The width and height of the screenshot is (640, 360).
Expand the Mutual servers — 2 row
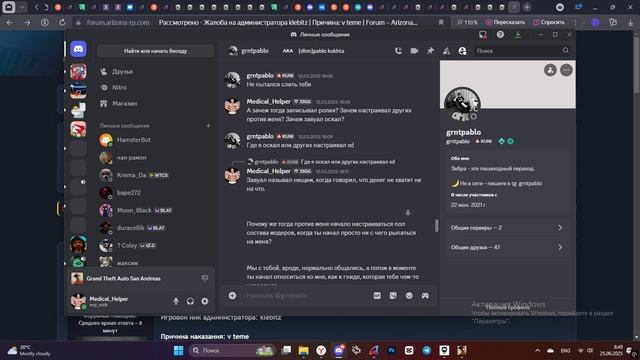coord(507,228)
